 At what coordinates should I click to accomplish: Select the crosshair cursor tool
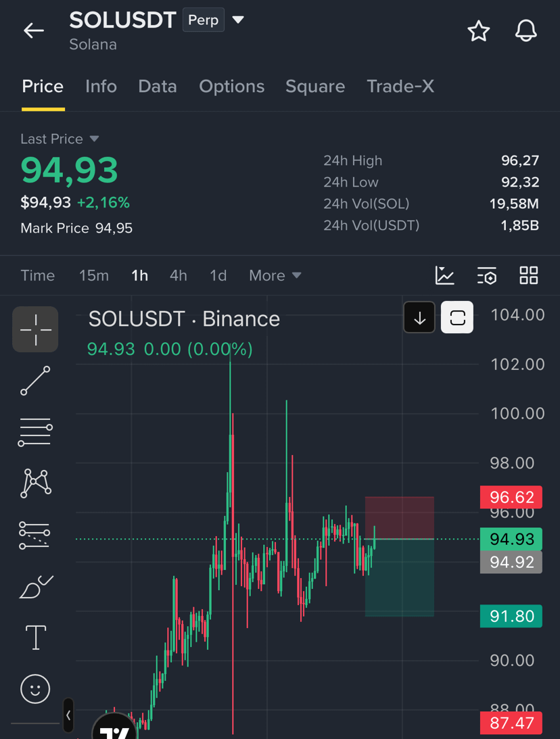(35, 329)
